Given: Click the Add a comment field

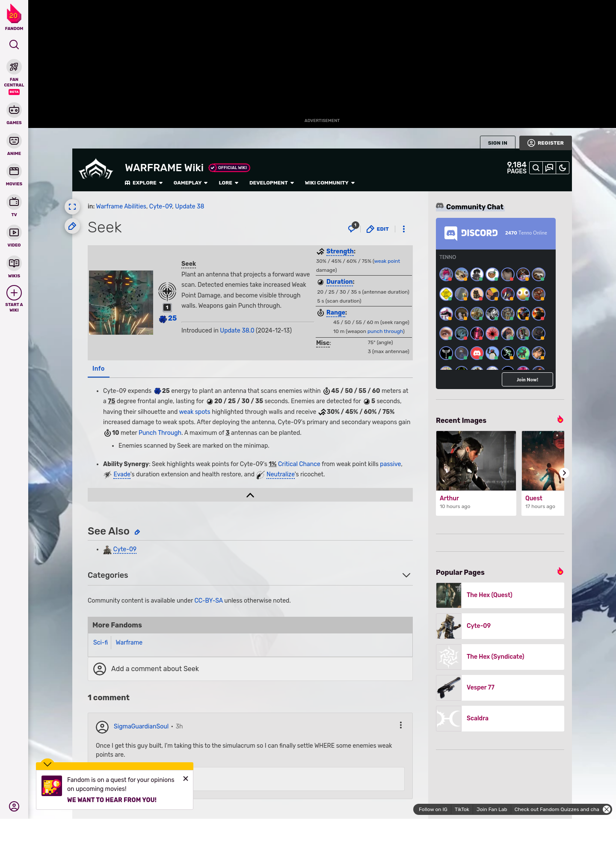Looking at the screenshot, I should [x=250, y=669].
